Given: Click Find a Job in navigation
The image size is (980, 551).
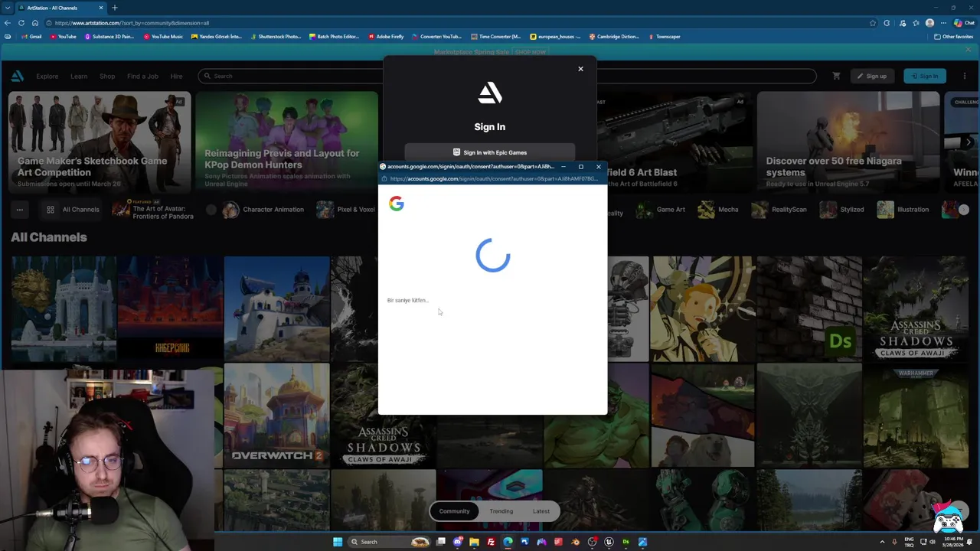Looking at the screenshot, I should 142,76.
